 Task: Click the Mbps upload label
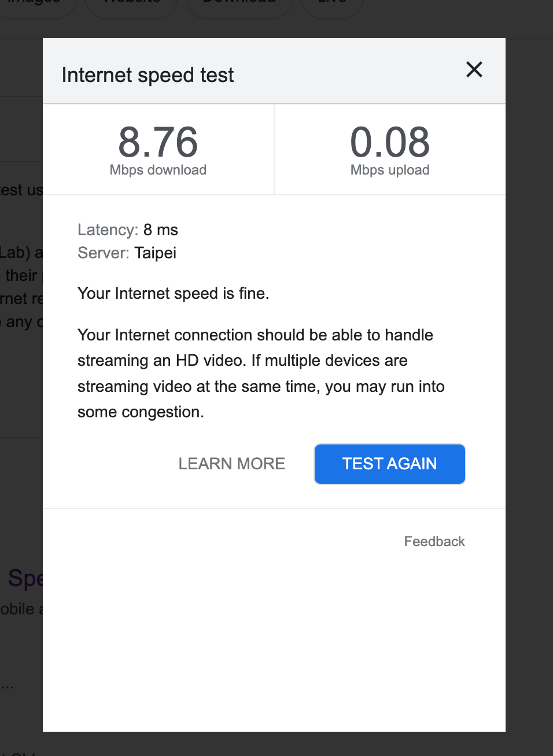click(389, 169)
